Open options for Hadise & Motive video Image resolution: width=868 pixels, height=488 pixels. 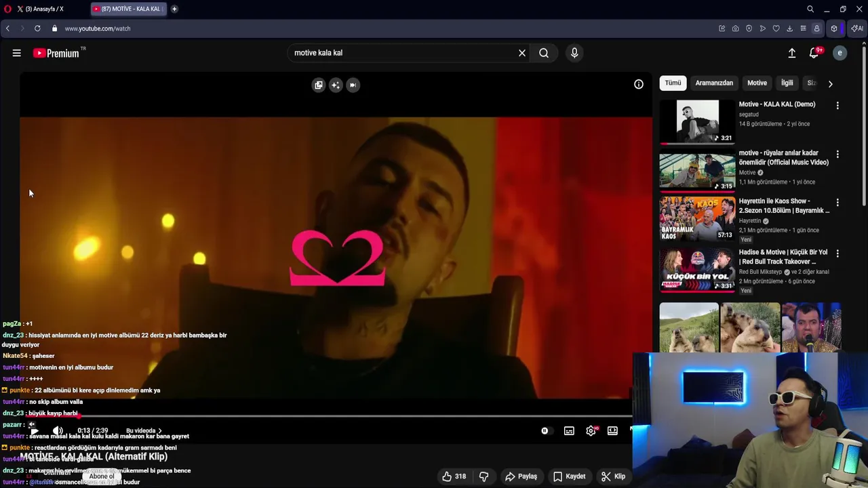(837, 253)
